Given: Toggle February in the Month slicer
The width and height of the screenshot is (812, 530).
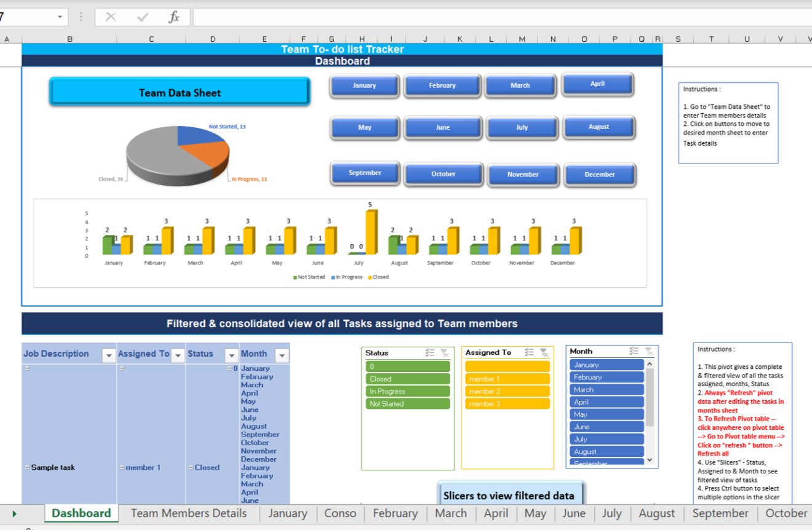Looking at the screenshot, I should 607,378.
